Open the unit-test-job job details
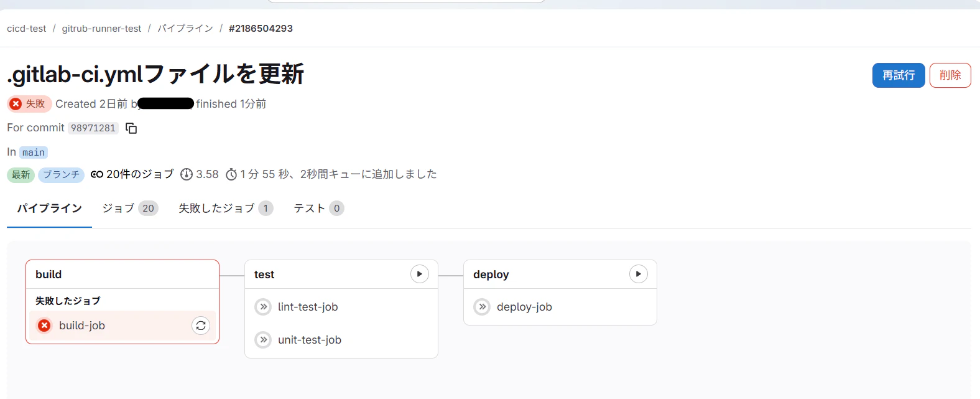Image resolution: width=980 pixels, height=399 pixels. tap(310, 340)
